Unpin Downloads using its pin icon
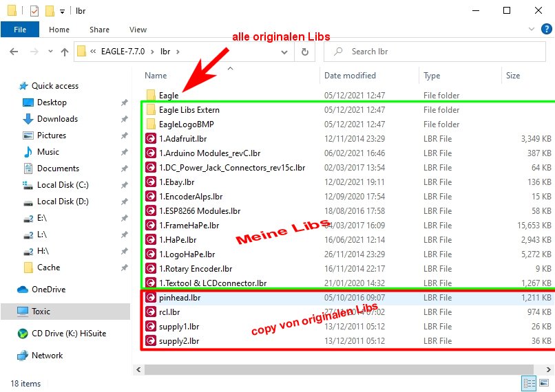 tap(124, 119)
